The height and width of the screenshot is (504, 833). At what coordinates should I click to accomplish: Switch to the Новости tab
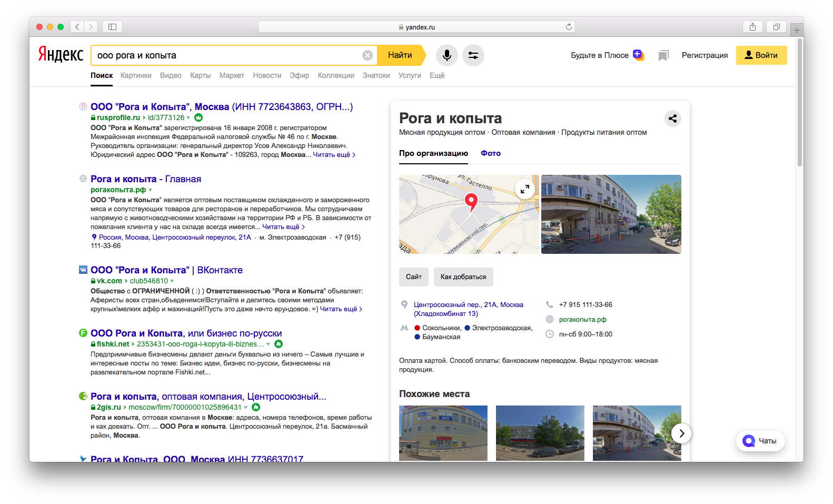(x=267, y=75)
